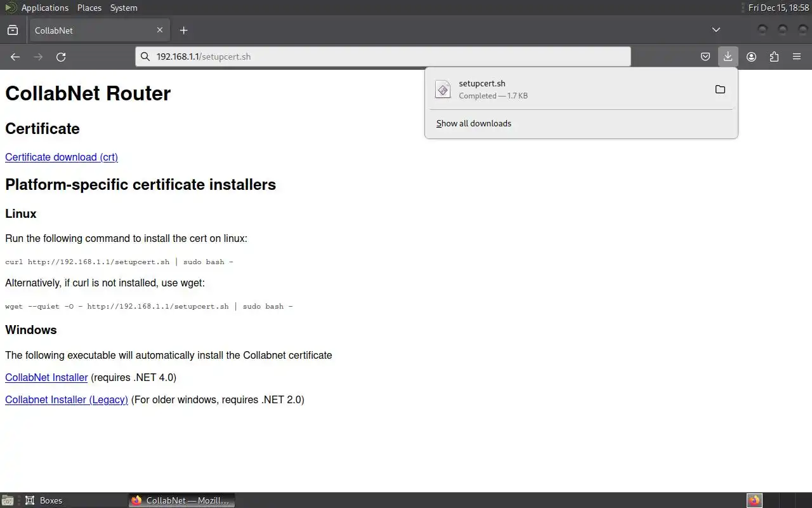Screen dimensions: 812x508
Task: Open the extensions puzzle icon
Action: tap(774, 57)
